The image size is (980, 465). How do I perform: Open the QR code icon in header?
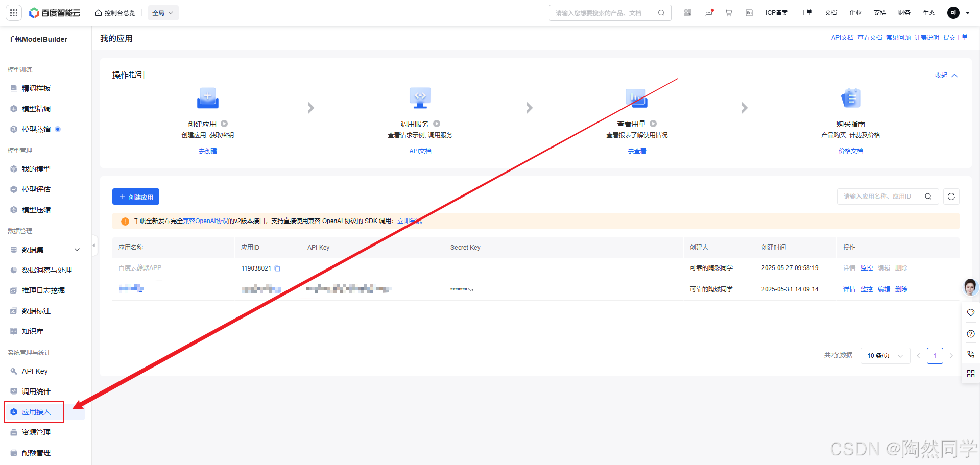click(688, 13)
